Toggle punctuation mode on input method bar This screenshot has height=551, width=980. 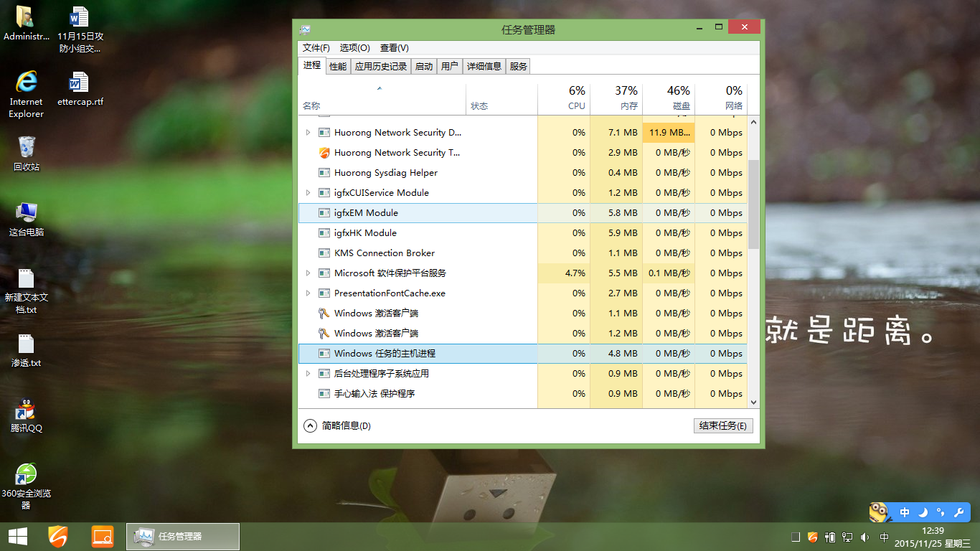pyautogui.click(x=941, y=512)
